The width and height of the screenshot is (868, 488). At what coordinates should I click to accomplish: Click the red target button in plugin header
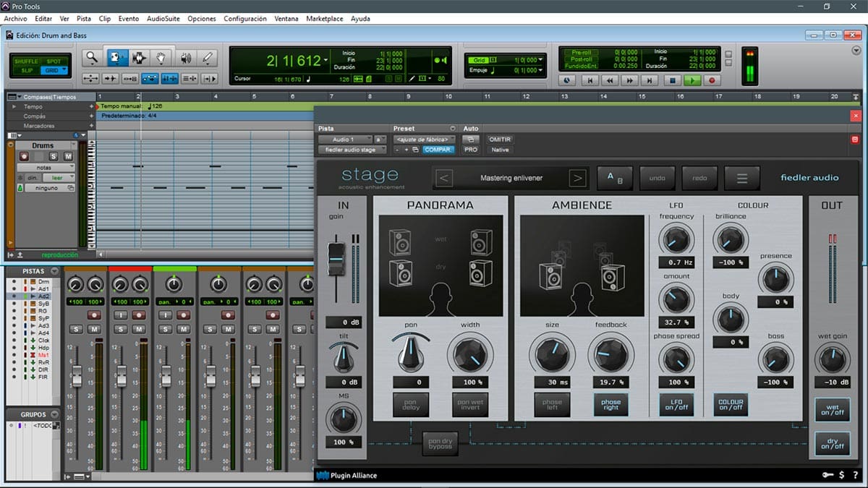point(854,140)
